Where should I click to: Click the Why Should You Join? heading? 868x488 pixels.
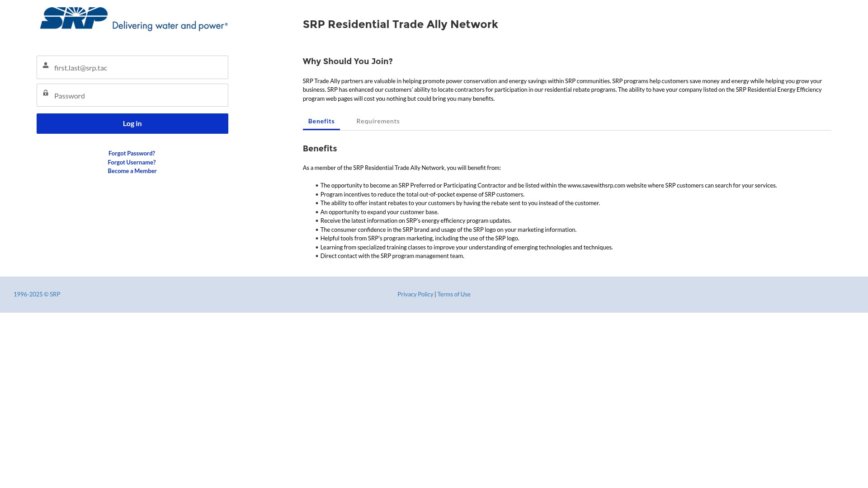348,61
